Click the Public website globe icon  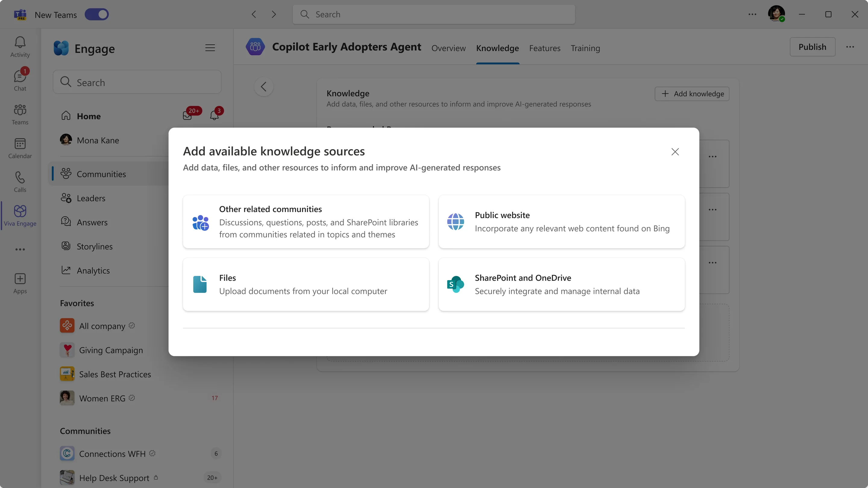tap(456, 222)
